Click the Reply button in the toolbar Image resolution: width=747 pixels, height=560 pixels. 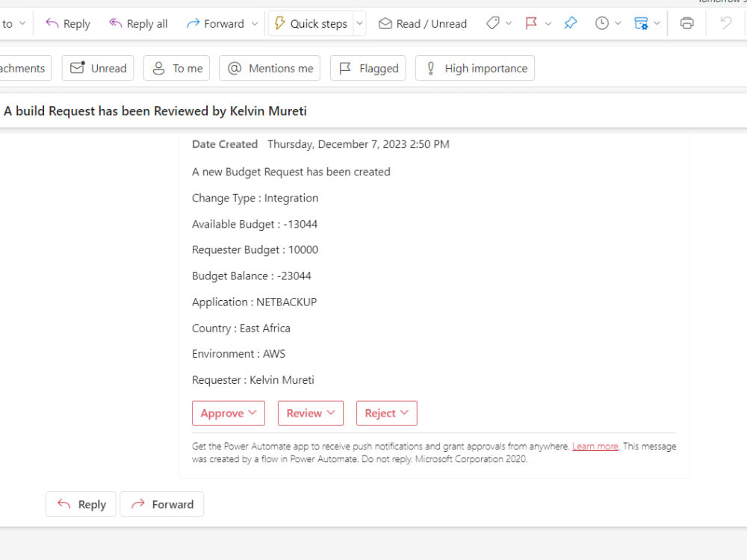pos(68,24)
